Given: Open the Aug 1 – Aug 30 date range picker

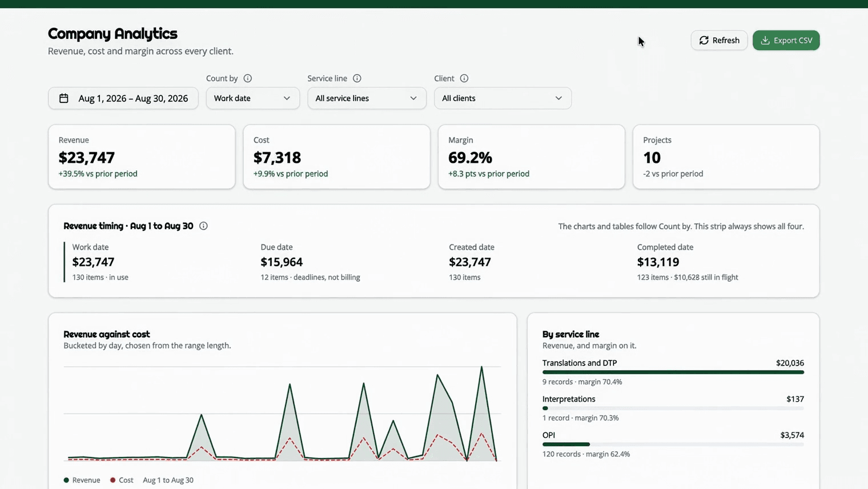Looking at the screenshot, I should click(x=123, y=98).
